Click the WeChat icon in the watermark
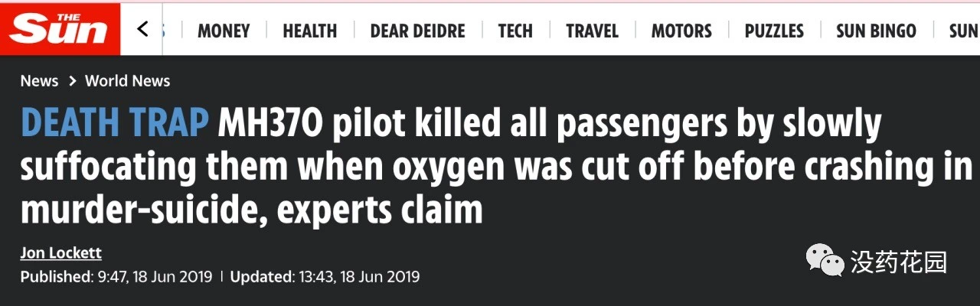This screenshot has width=980, height=306. click(x=826, y=260)
